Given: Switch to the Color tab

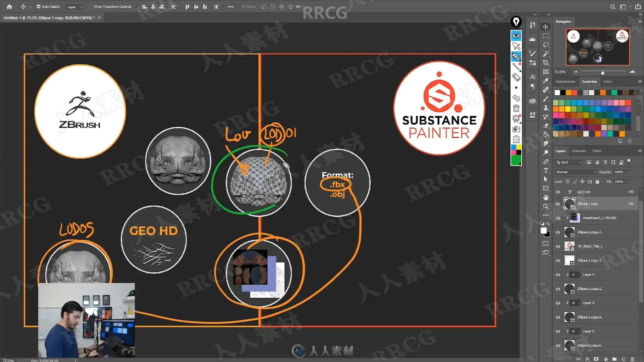Looking at the screenshot, I should (x=607, y=81).
